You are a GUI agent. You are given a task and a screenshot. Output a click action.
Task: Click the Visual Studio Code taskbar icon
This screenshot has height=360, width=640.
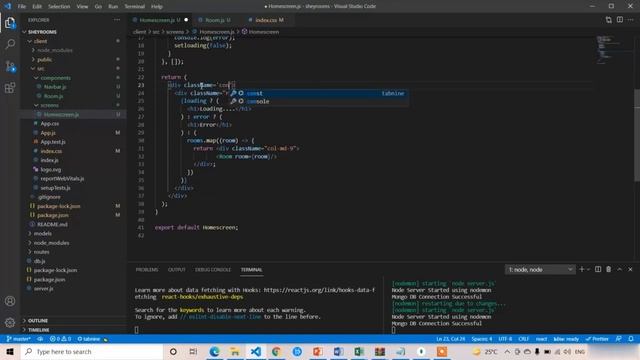[x=256, y=351]
